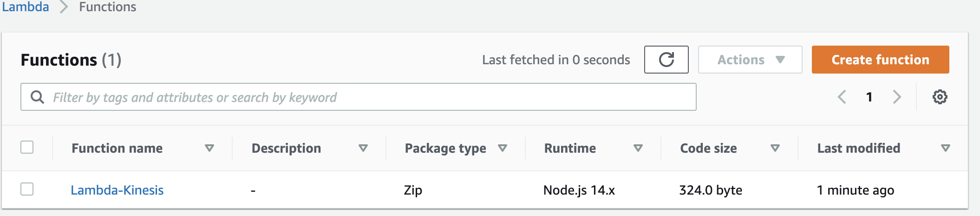This screenshot has width=980, height=216.
Task: Go to previous page arrow
Action: pos(842,97)
